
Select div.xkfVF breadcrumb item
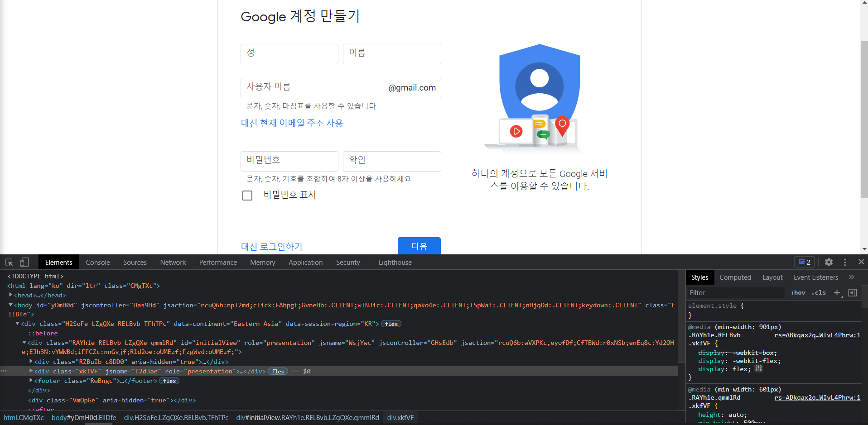pyautogui.click(x=400, y=418)
